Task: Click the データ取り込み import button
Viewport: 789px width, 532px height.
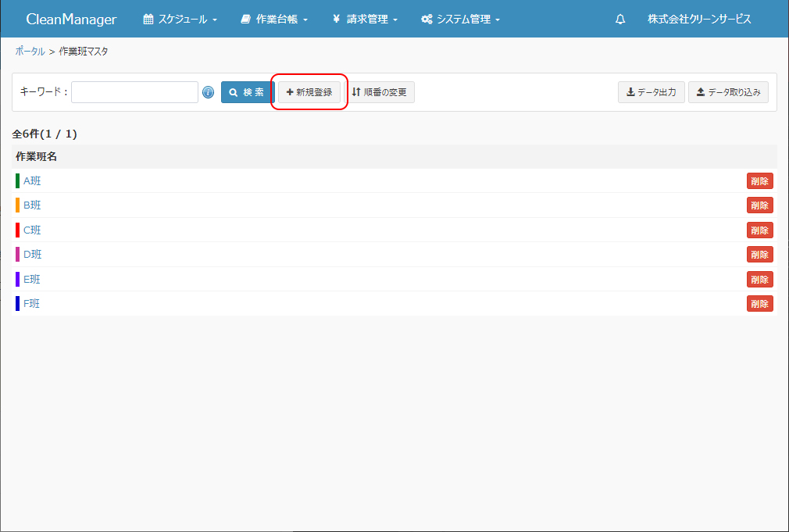Action: coord(728,92)
